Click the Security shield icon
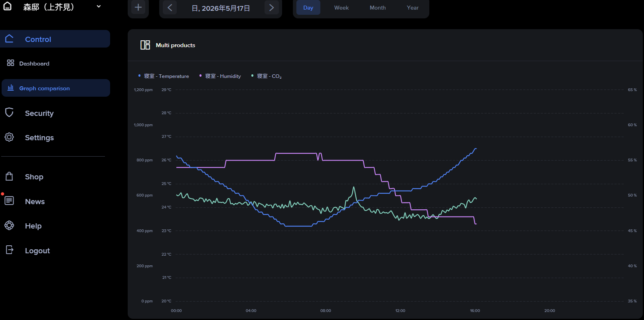The height and width of the screenshot is (320, 644). [9, 112]
